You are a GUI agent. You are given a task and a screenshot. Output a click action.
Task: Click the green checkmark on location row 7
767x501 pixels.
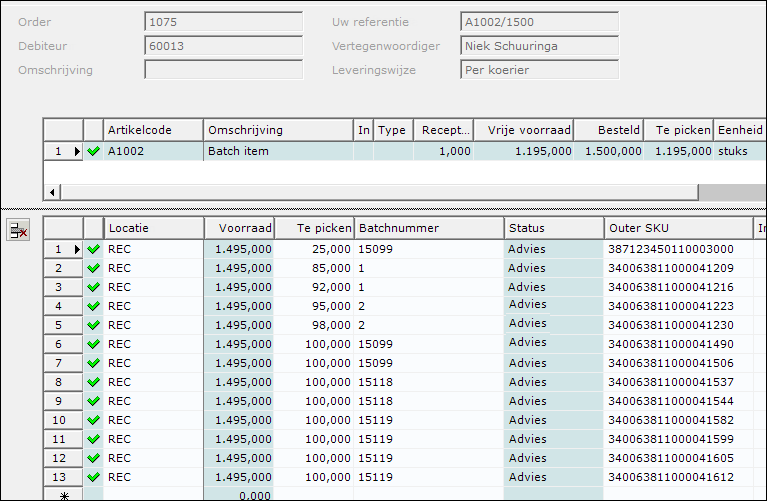pos(93,364)
